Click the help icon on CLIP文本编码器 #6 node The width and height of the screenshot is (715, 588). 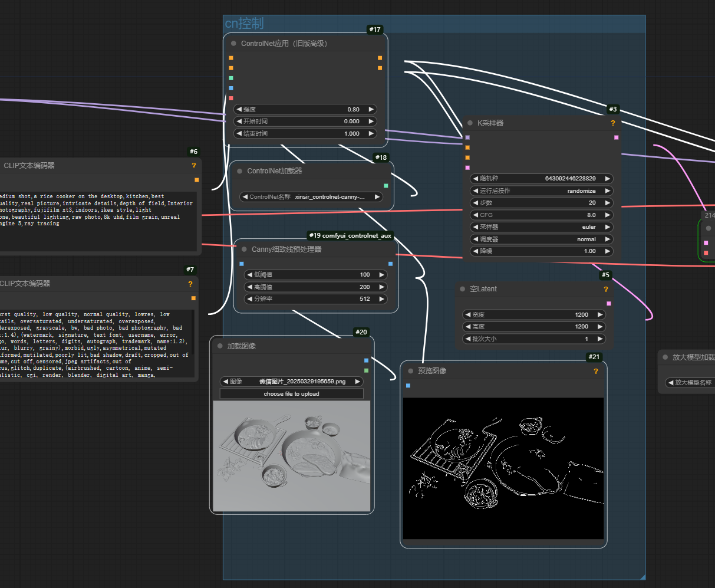coord(194,166)
